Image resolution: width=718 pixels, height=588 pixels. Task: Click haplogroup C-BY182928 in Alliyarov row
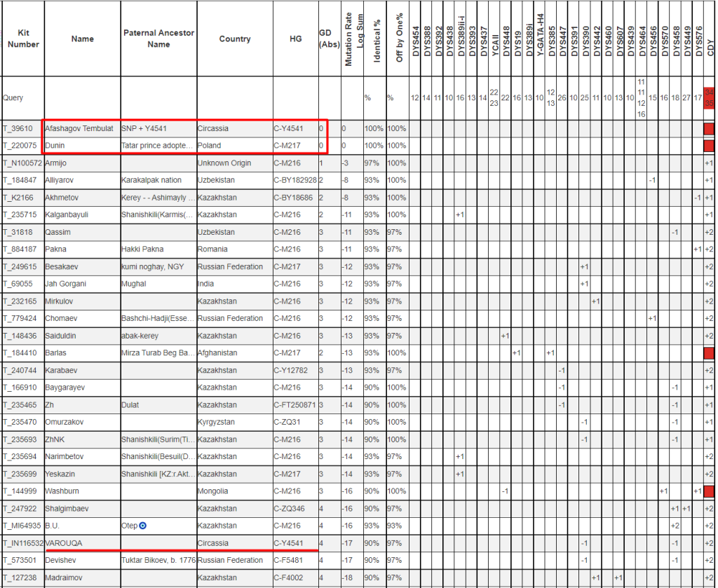(x=295, y=181)
